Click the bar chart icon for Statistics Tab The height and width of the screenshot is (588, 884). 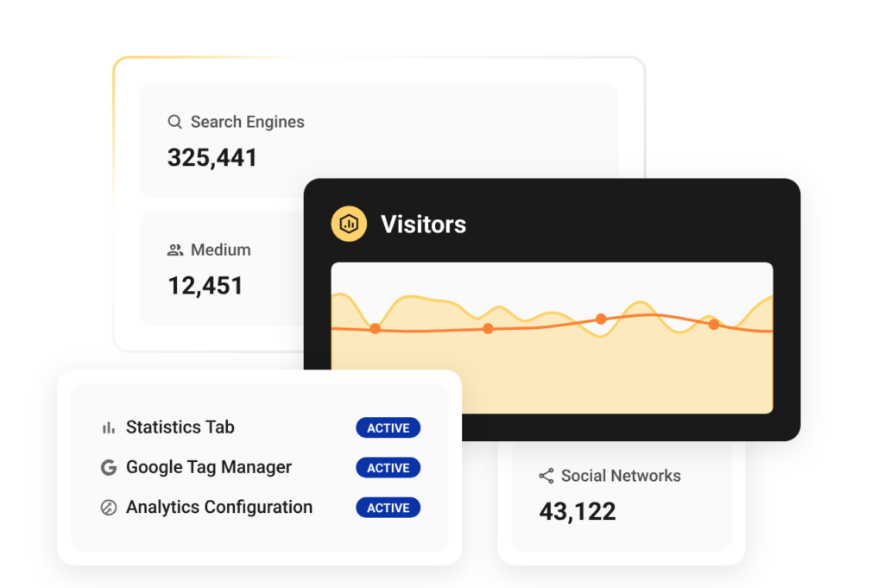(109, 427)
